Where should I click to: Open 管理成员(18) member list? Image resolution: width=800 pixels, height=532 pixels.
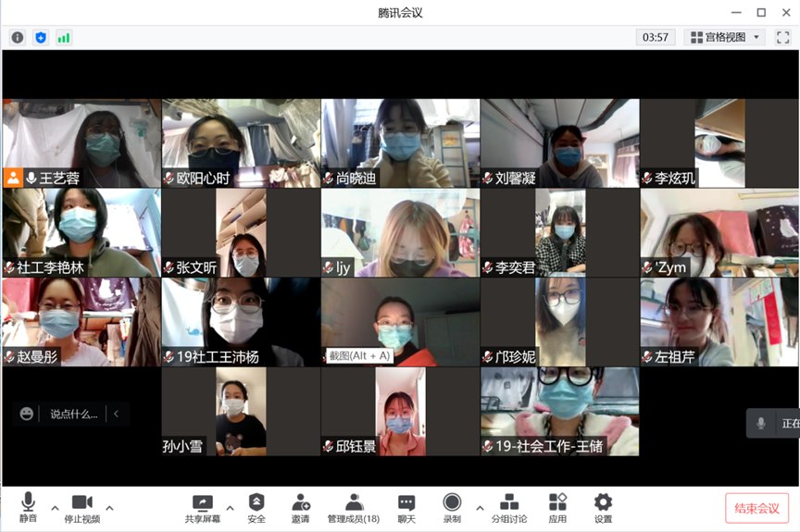click(353, 507)
